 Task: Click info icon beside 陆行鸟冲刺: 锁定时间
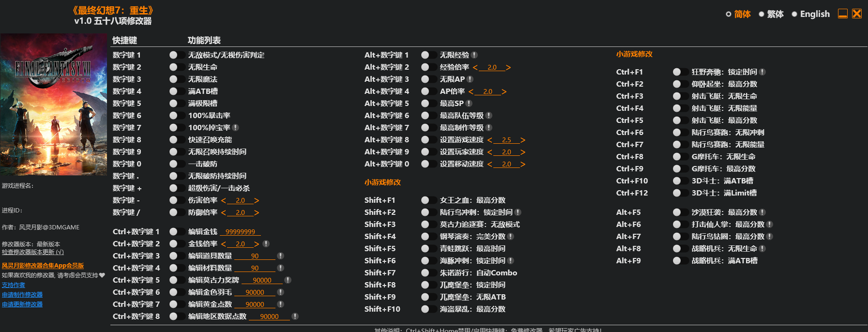518,212
